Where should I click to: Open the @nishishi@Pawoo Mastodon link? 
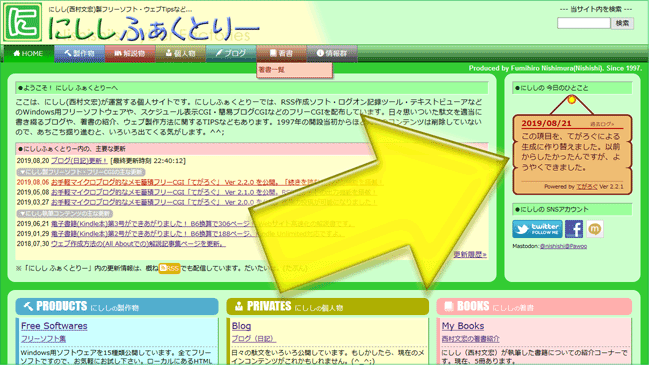(563, 246)
